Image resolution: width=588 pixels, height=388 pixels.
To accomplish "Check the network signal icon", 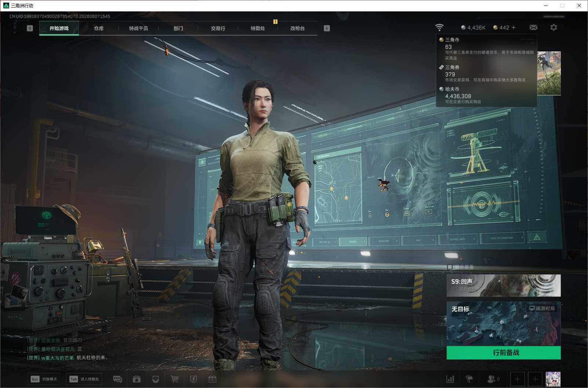I will 439,27.
